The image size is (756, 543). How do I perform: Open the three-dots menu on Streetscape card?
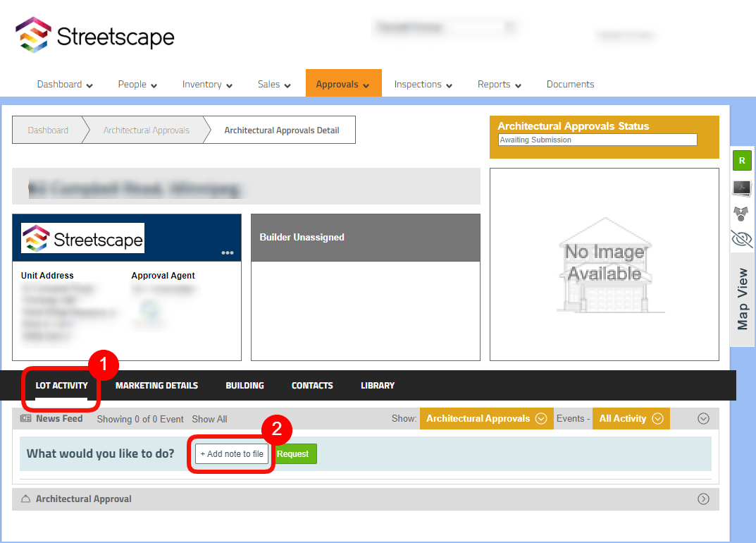pyautogui.click(x=228, y=253)
